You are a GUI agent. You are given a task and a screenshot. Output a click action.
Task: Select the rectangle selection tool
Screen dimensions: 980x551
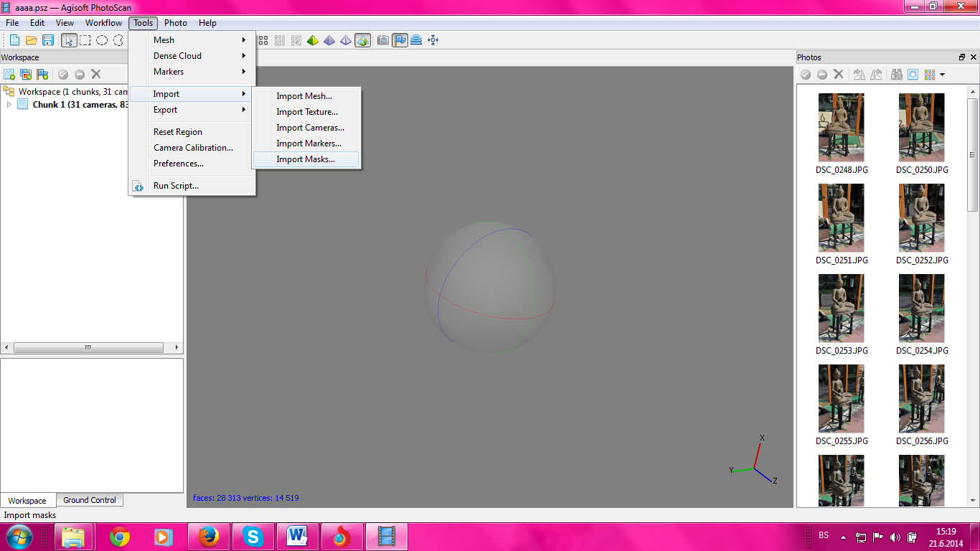click(85, 40)
